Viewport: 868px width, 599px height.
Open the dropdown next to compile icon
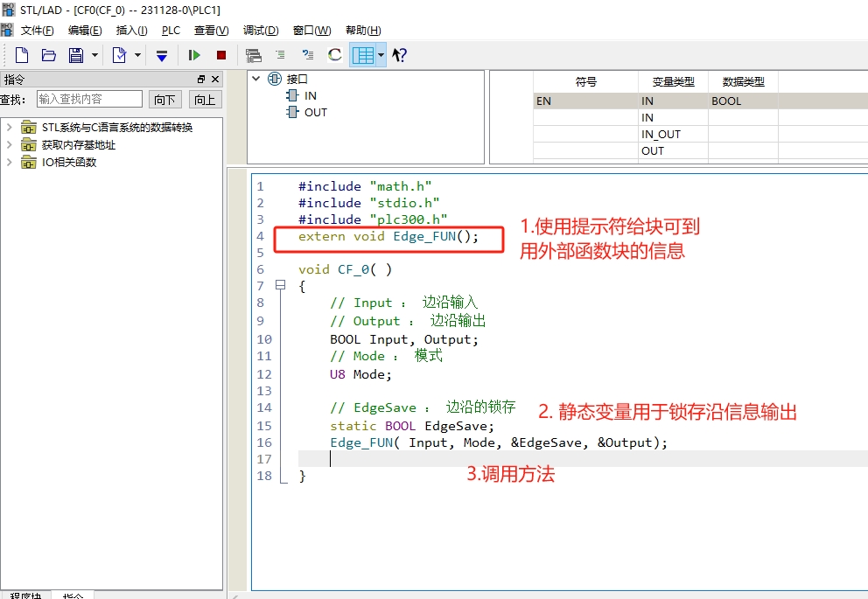pos(138,55)
